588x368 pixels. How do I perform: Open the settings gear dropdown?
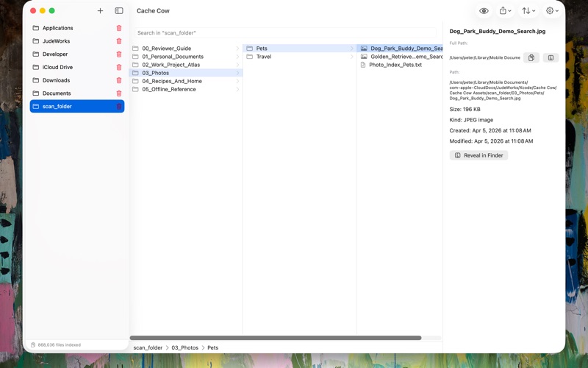[x=552, y=11]
